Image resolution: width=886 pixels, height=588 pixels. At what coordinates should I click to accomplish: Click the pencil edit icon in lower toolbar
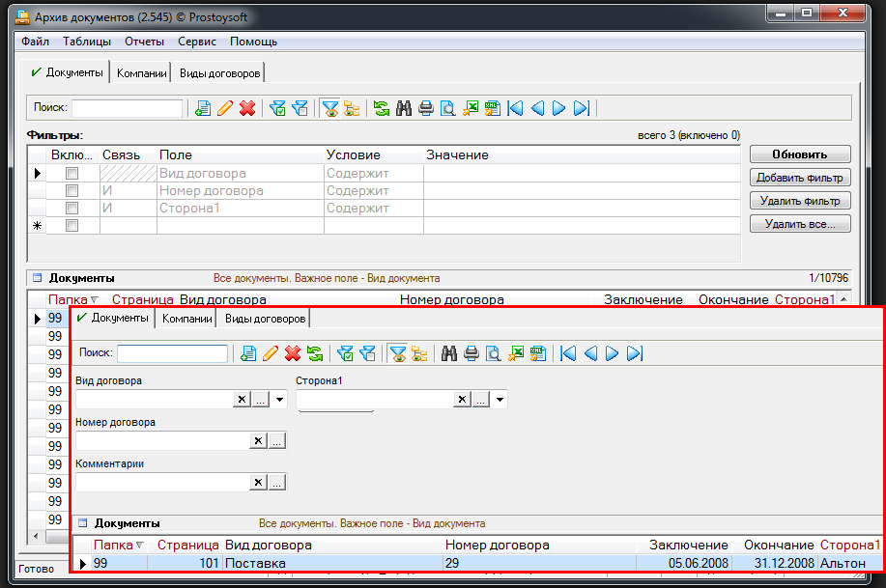(271, 353)
